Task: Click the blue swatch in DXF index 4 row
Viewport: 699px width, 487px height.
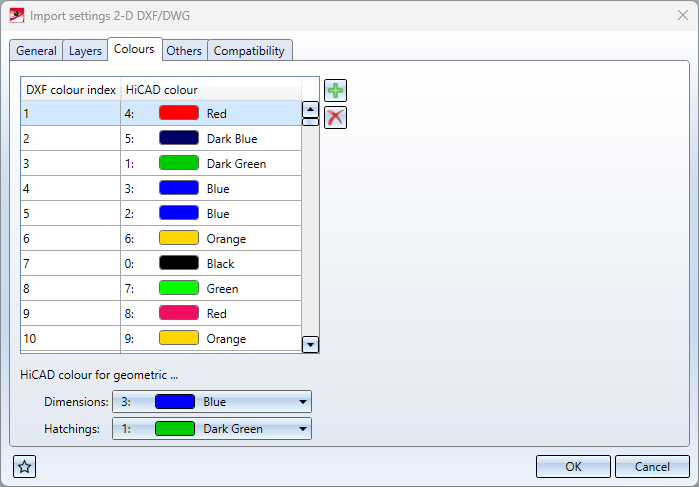Action: point(179,188)
